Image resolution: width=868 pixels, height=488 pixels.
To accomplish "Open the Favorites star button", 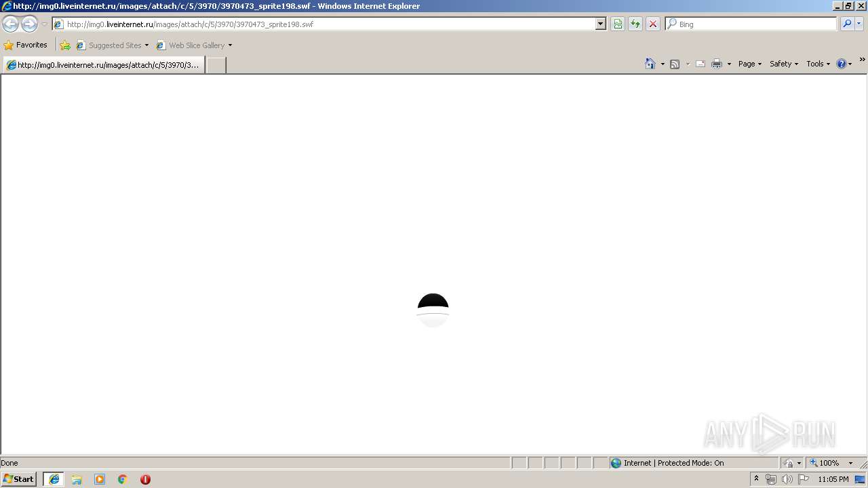I will point(26,45).
